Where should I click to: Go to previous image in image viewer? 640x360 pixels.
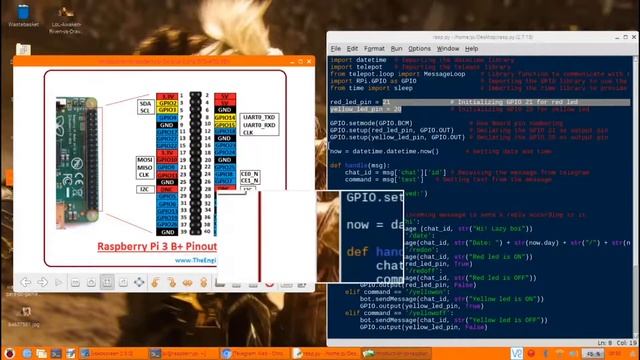(26, 282)
